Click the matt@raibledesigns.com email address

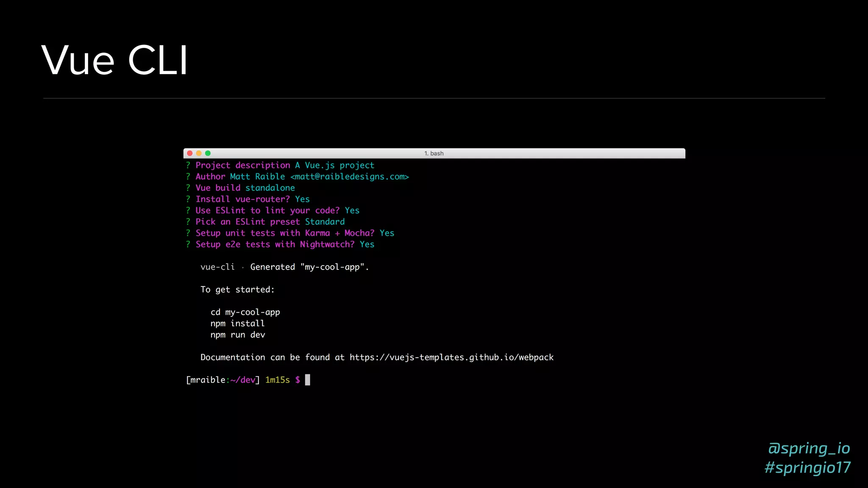point(350,177)
